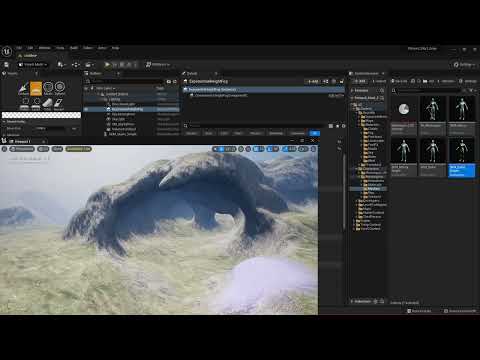
Task: Open the add content dropdown in toolbar
Action: coord(61,65)
